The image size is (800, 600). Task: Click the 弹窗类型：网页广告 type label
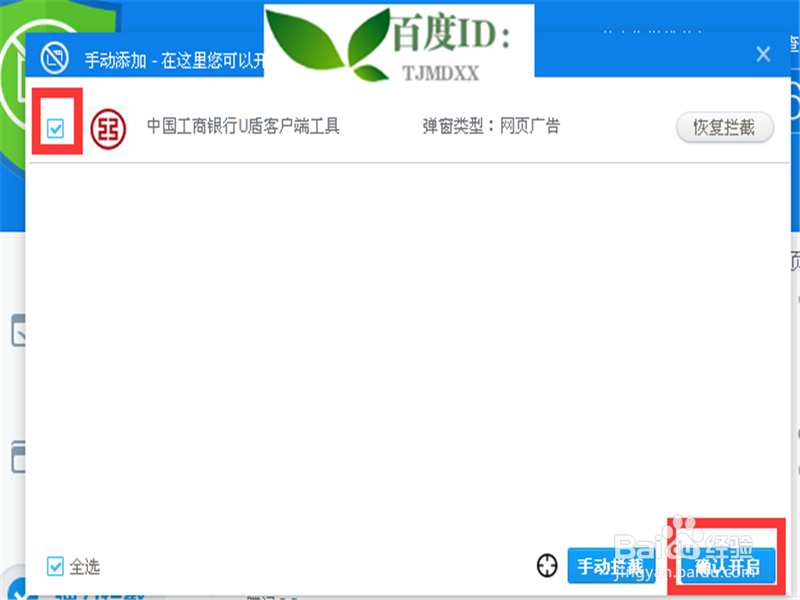tap(490, 127)
